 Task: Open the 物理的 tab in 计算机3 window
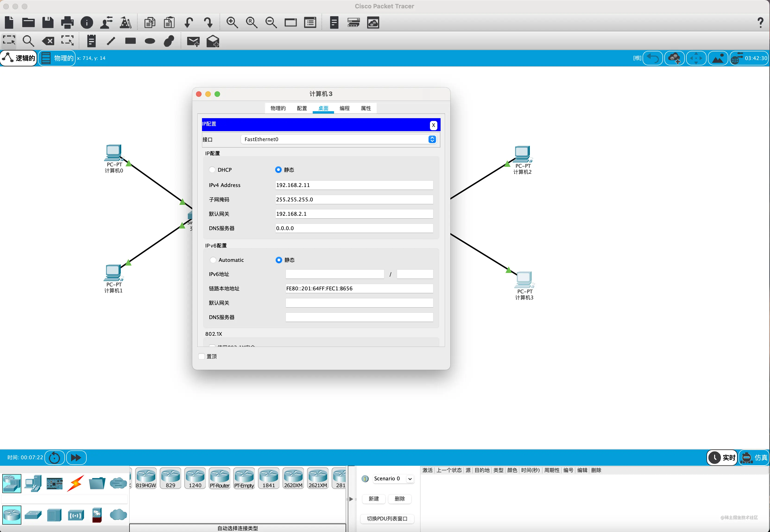click(x=278, y=108)
